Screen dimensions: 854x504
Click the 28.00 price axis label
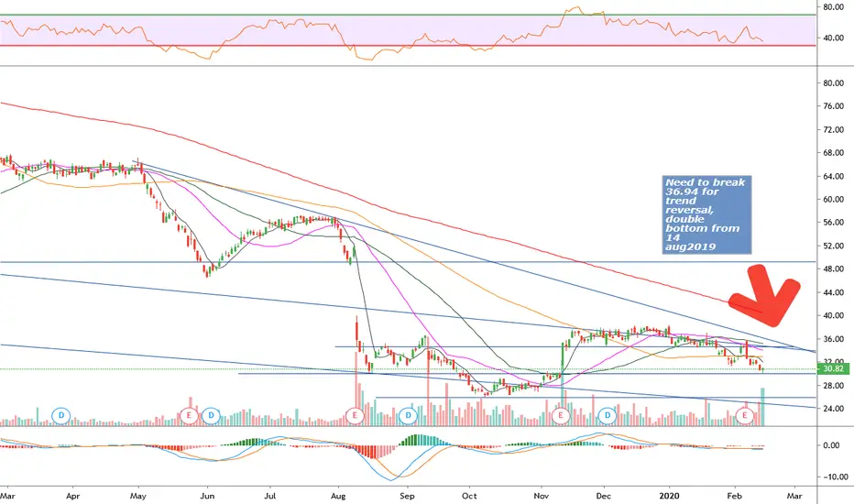click(x=833, y=385)
